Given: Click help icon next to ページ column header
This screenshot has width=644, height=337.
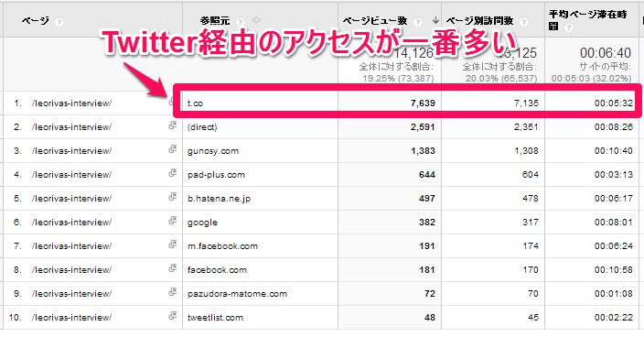Looking at the screenshot, I should pos(59,22).
